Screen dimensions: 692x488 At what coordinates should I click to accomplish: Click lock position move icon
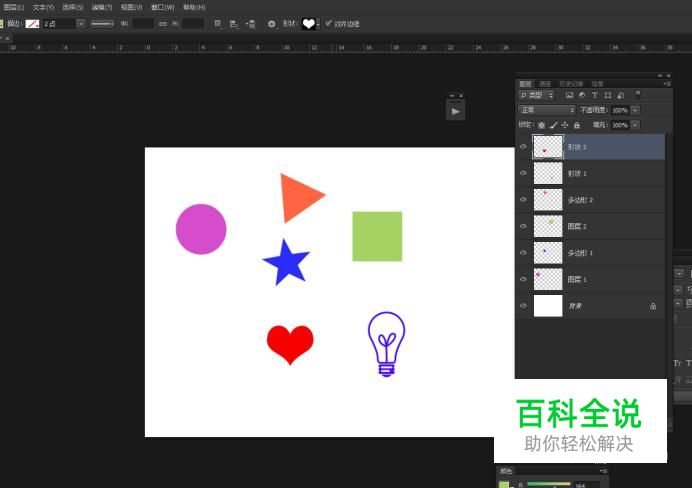pos(564,125)
